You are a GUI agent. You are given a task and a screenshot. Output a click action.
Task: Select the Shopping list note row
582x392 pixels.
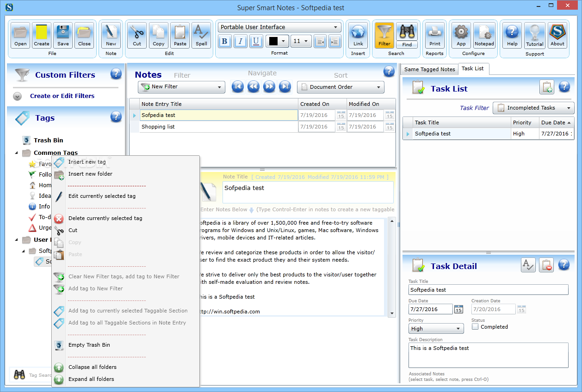click(219, 127)
